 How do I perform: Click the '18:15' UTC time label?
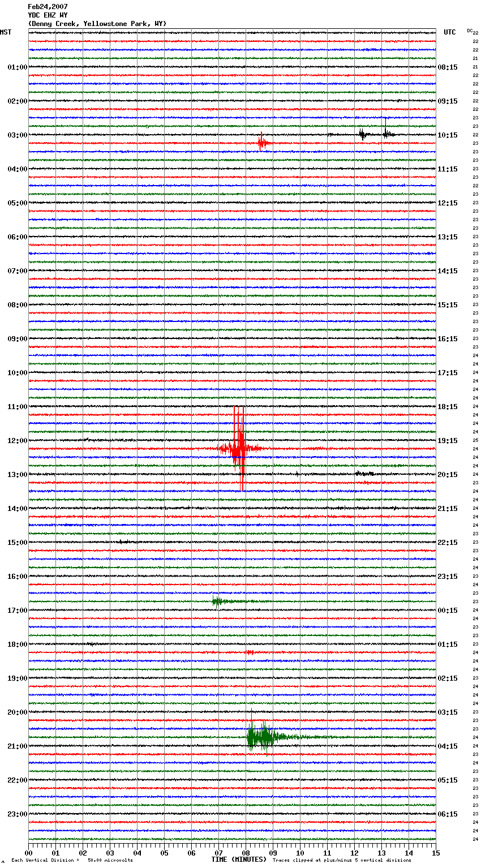448,407
